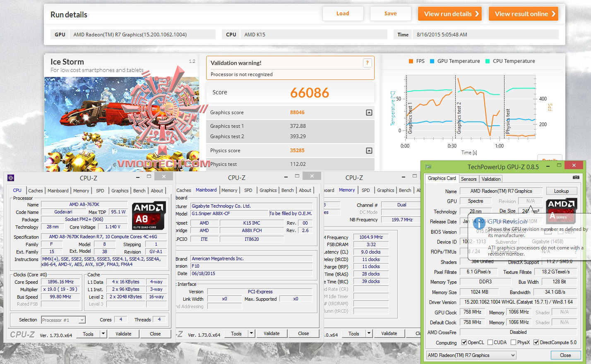Switch to the Caches tab in the CPU tab window
Viewport: 591px width, 364px height.
click(36, 191)
